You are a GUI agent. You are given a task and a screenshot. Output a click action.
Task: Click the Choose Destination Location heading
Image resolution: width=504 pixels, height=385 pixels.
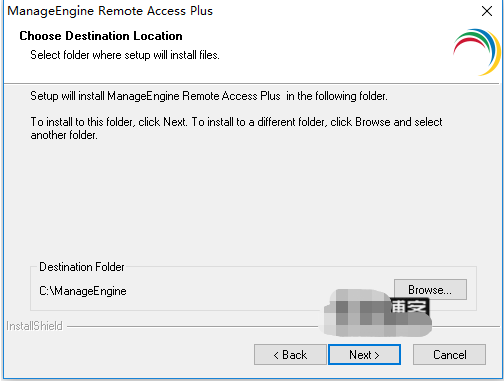pos(101,36)
